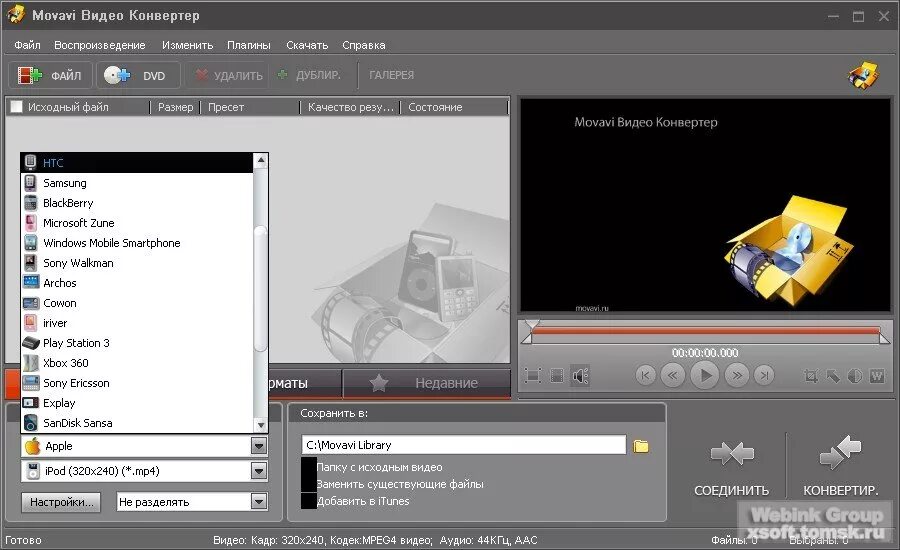
Task: Choose Archos from the device list
Action: [137, 283]
